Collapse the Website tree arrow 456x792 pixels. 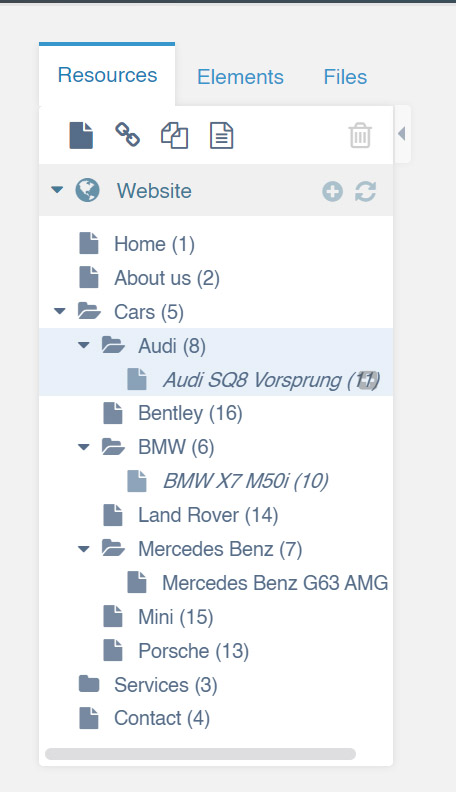(57, 190)
